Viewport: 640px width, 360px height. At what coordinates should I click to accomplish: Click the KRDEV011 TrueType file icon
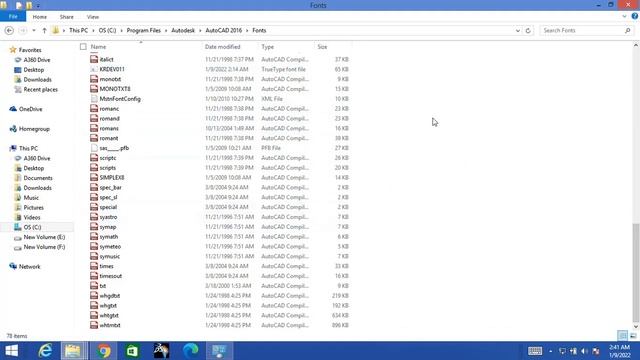pyautogui.click(x=94, y=69)
